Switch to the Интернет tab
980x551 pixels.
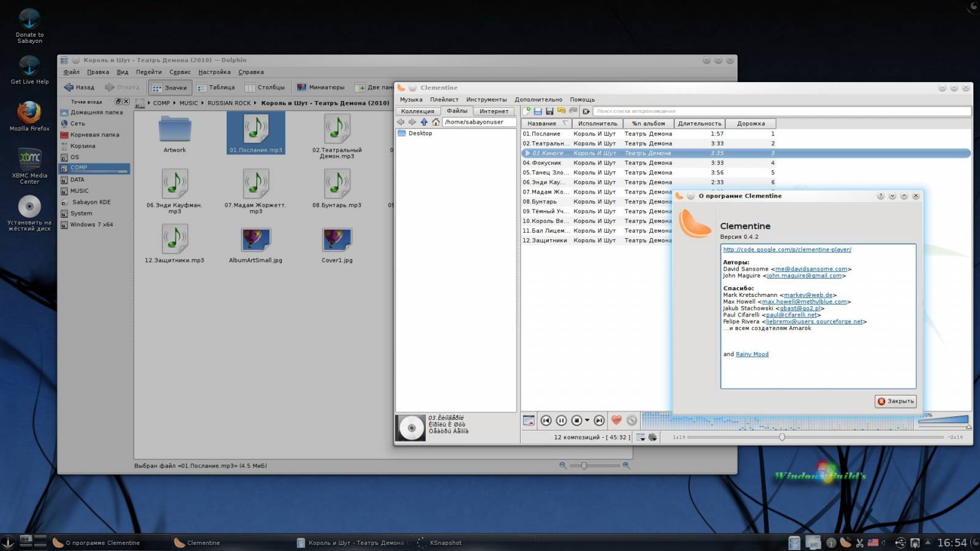[x=494, y=111]
